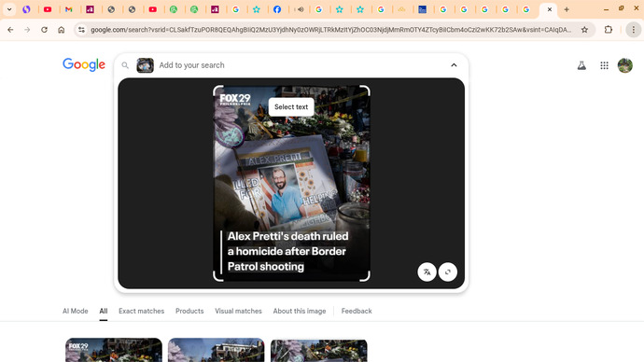Close the active Google Lens tab
644x362 pixels.
pyautogui.click(x=550, y=9)
